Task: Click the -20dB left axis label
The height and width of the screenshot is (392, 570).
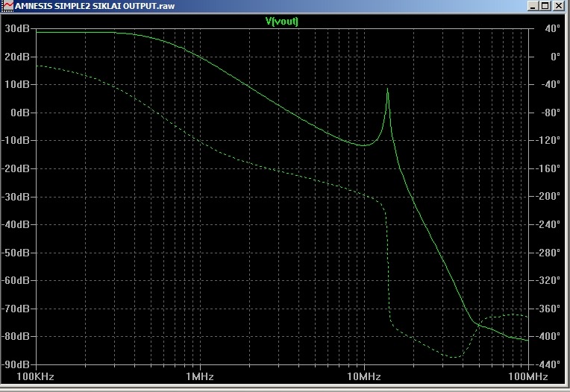Action: pyautogui.click(x=15, y=168)
